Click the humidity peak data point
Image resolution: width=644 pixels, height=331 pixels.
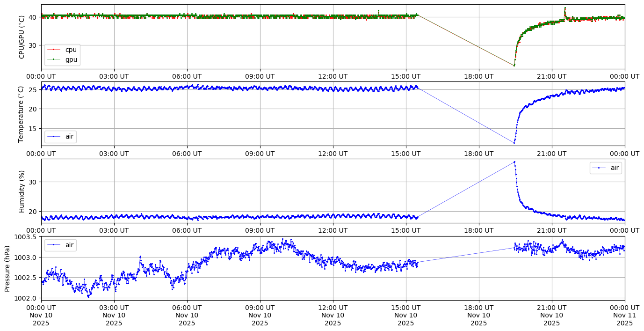tap(514, 162)
